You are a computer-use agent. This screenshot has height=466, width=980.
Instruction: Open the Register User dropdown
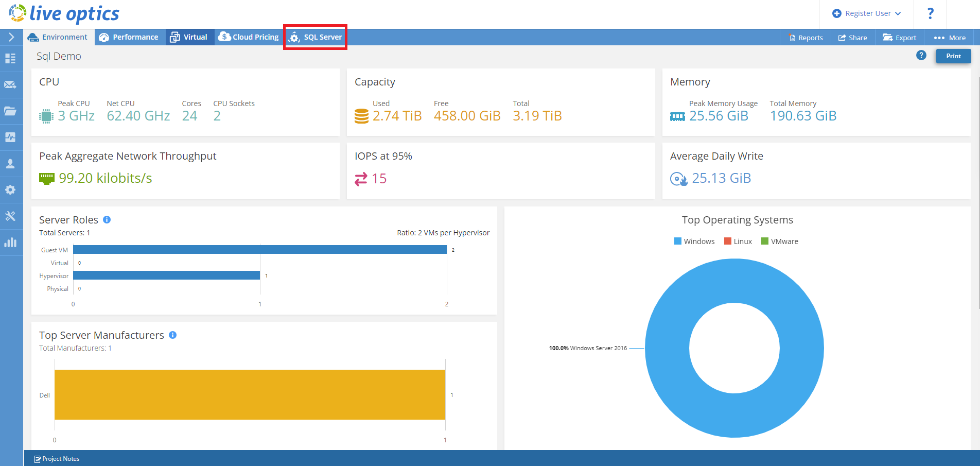(x=867, y=14)
